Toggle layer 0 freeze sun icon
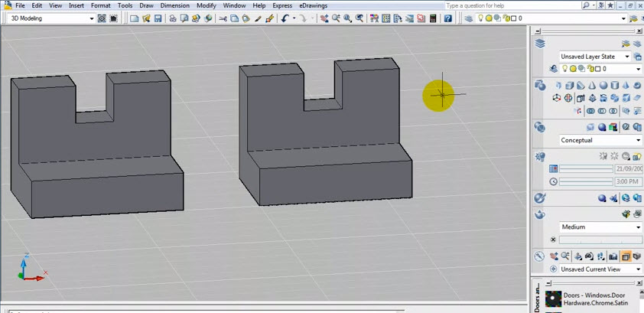Viewport: 644px width, 313px height. 573,69
